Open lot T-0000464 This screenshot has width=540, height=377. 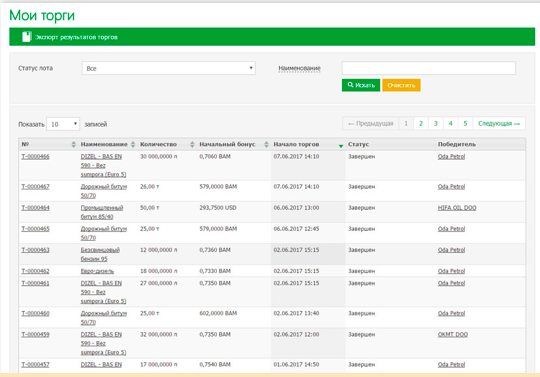click(35, 208)
